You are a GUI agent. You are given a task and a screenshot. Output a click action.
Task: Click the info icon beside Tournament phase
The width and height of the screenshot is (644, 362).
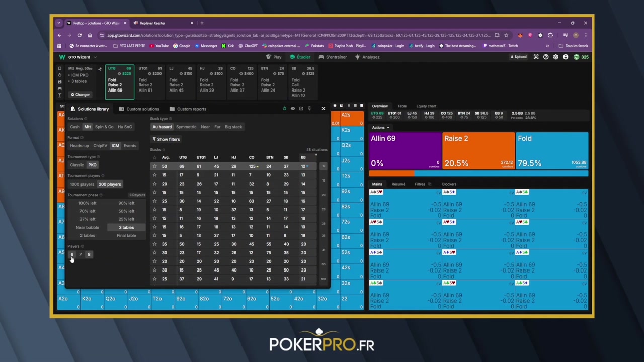point(101,195)
